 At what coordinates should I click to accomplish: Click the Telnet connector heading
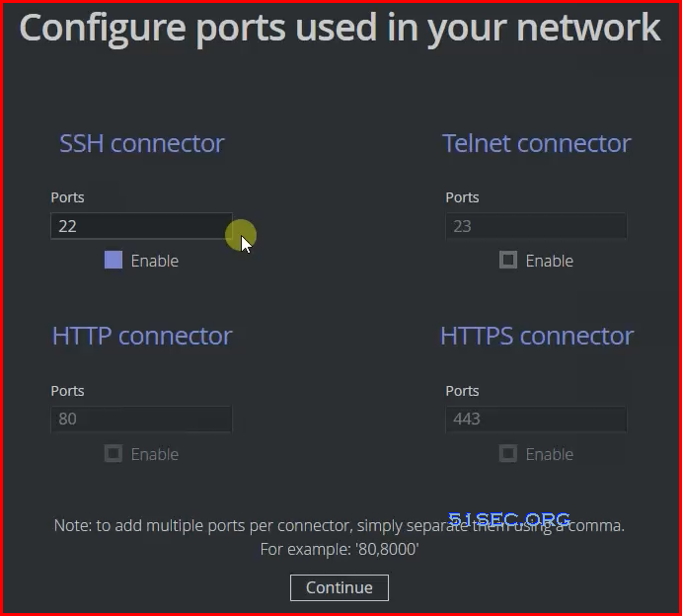tap(536, 143)
